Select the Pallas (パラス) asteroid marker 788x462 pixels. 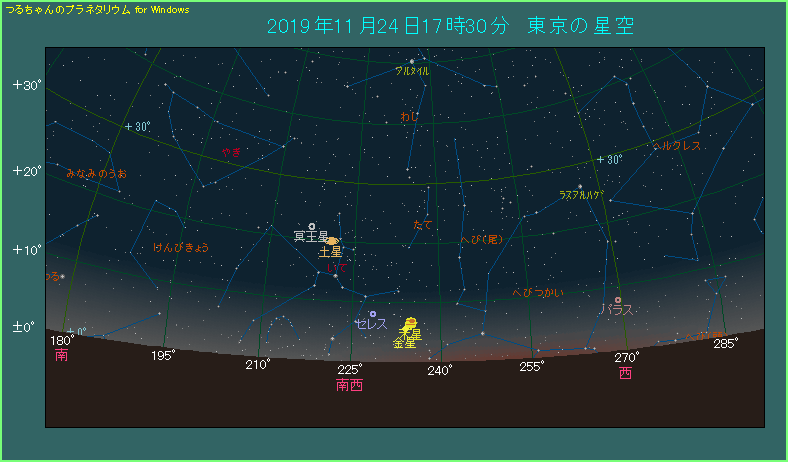[x=618, y=300]
